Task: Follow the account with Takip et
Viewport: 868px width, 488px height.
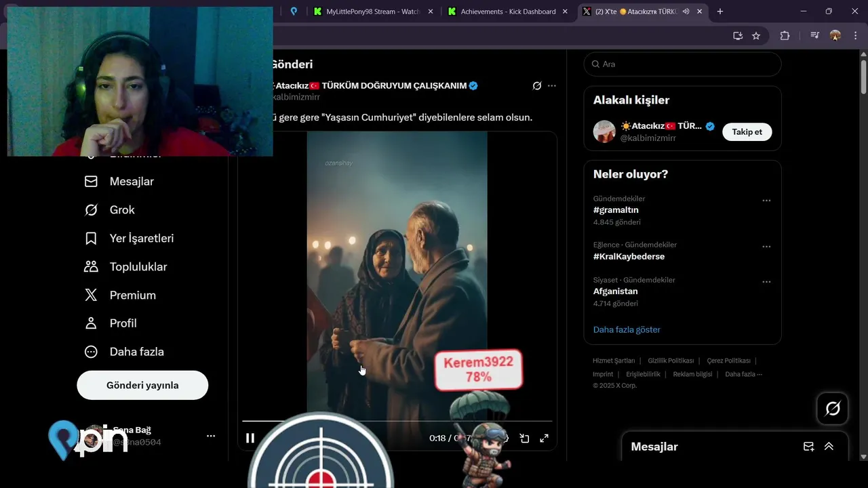Action: tap(747, 131)
